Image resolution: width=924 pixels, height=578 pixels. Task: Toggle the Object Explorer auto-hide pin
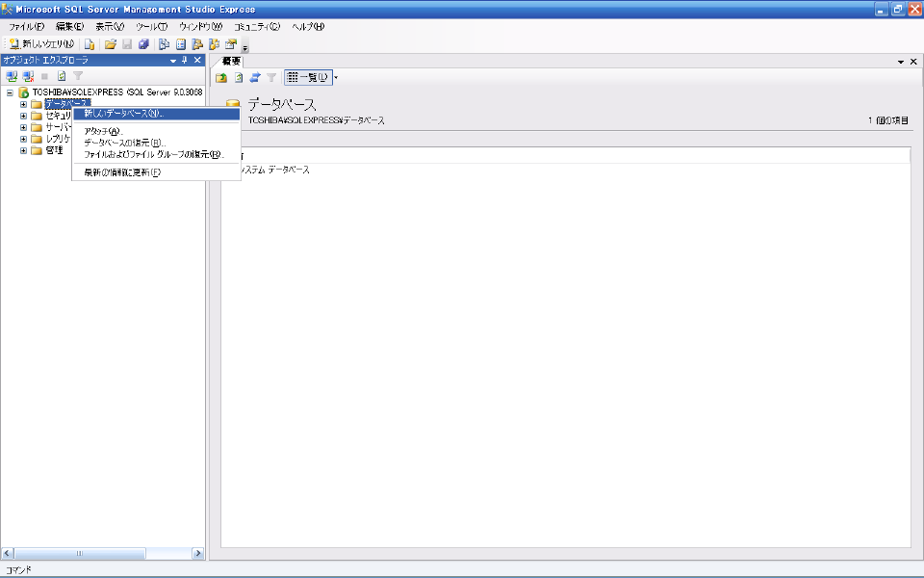pyautogui.click(x=185, y=60)
